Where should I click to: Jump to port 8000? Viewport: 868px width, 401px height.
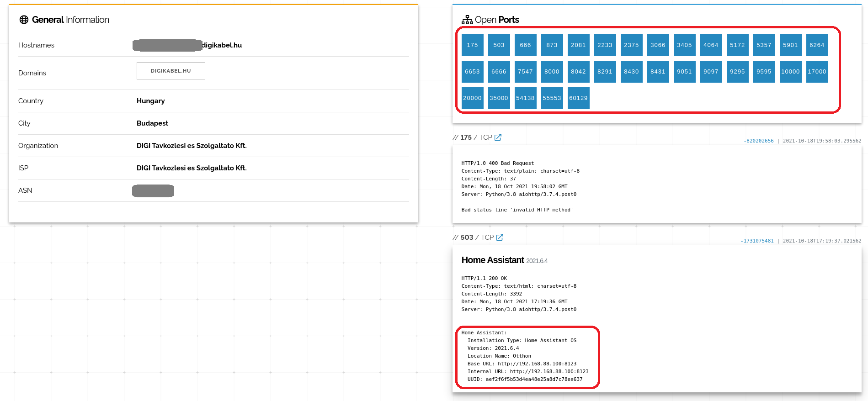tap(552, 72)
